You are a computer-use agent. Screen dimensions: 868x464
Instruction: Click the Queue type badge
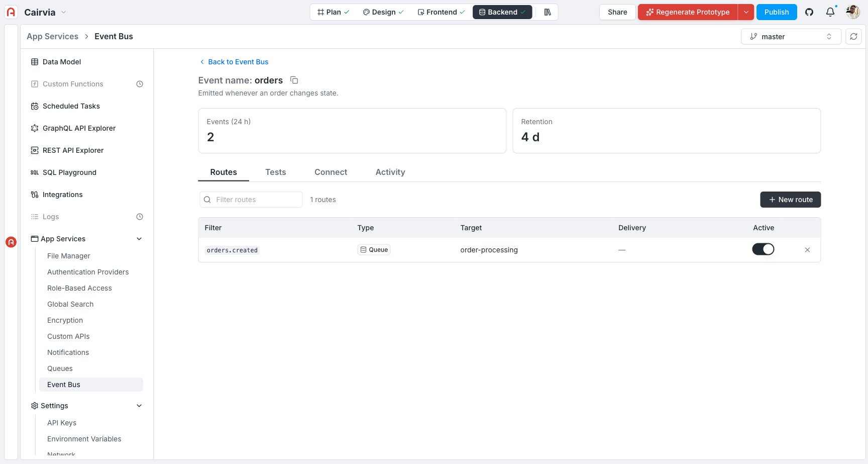[374, 250]
